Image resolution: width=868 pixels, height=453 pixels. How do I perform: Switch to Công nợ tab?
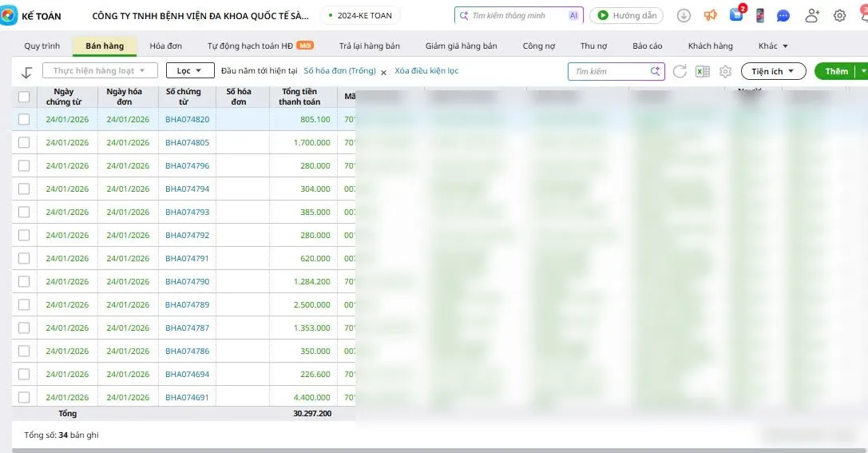click(x=539, y=46)
